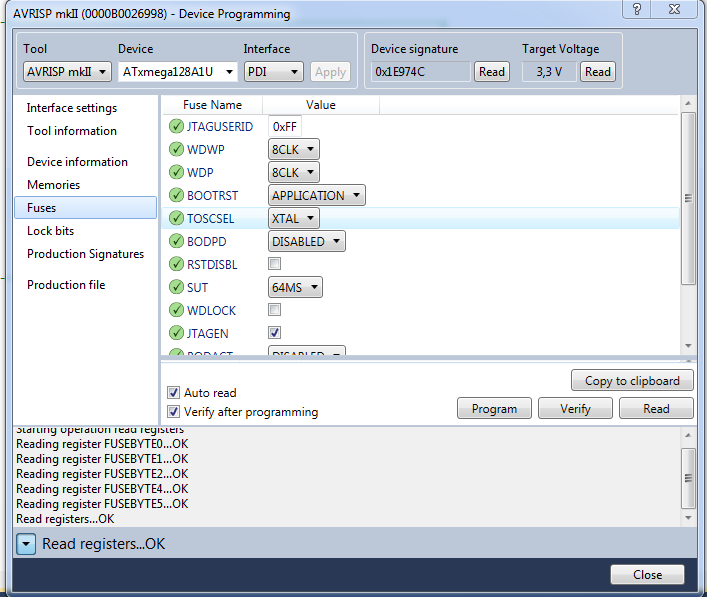Screen dimensions: 707x597
Task: Click the Fuse Name column header
Action: tap(212, 105)
